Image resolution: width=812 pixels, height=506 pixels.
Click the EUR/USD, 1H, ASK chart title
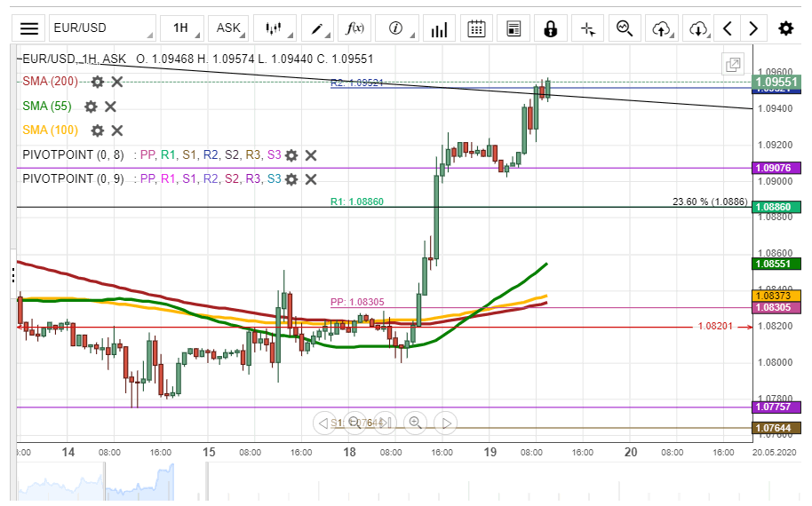coord(74,59)
